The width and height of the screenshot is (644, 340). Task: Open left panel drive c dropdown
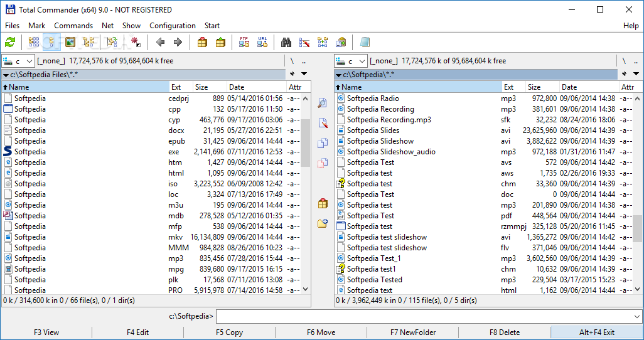pyautogui.click(x=18, y=61)
